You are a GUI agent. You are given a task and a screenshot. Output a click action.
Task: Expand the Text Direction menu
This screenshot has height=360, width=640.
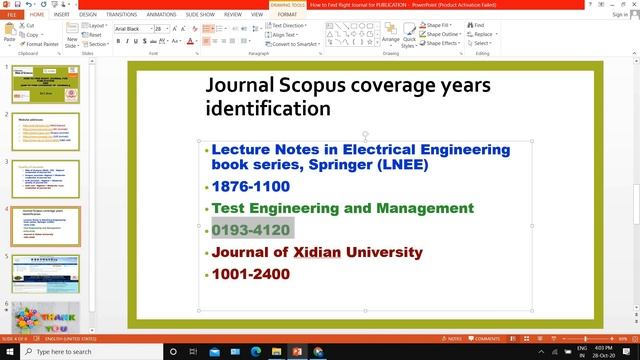(x=286, y=25)
